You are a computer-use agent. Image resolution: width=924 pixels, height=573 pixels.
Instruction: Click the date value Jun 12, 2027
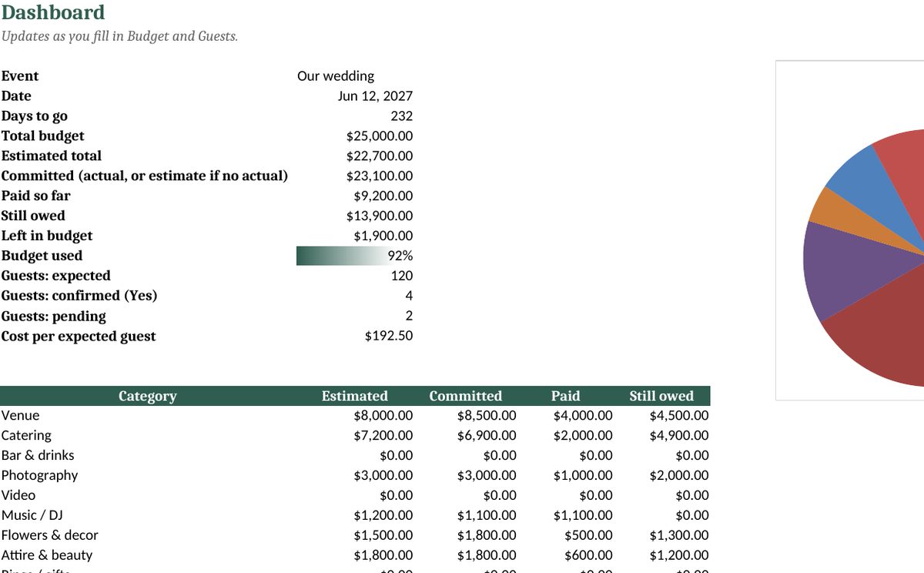(375, 96)
